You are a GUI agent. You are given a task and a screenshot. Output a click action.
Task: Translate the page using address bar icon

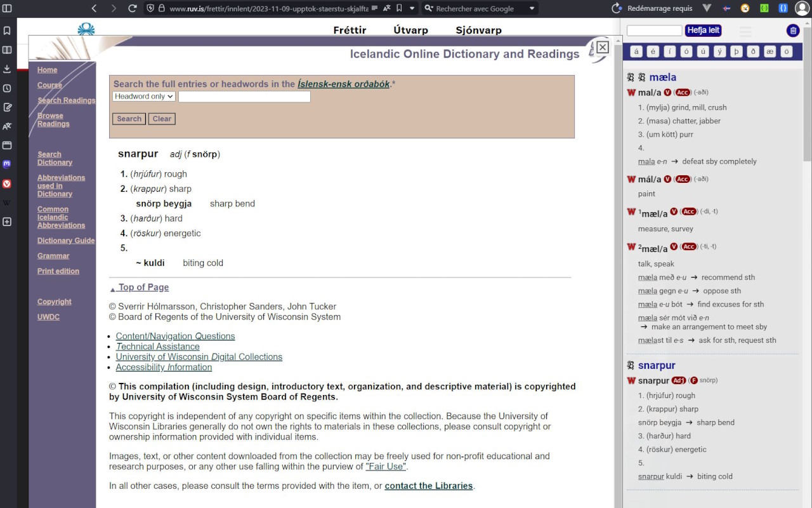click(x=387, y=8)
